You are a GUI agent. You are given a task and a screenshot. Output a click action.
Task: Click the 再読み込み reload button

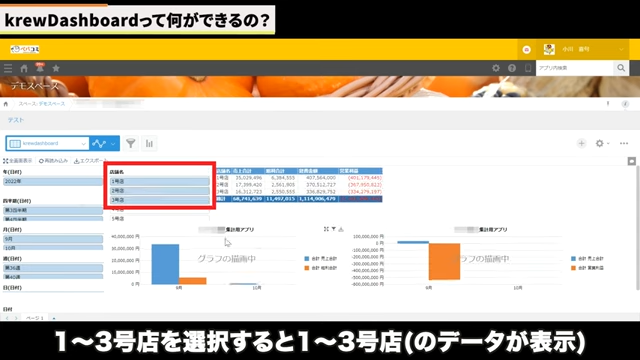point(53,161)
